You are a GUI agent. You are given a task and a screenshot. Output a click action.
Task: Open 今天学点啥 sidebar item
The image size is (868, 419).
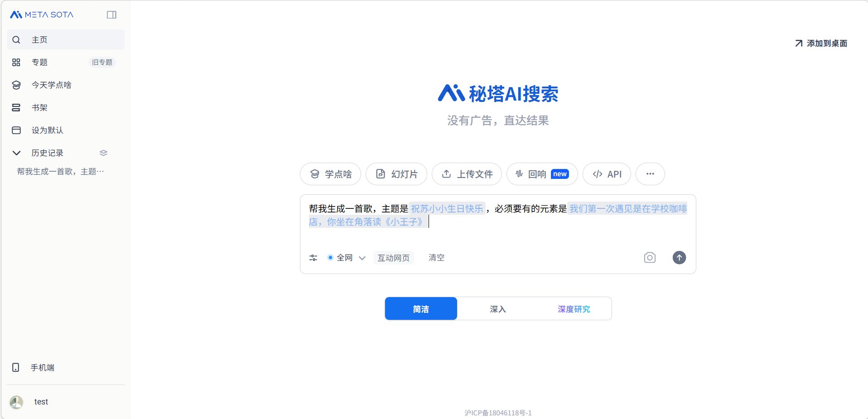pyautogui.click(x=51, y=85)
